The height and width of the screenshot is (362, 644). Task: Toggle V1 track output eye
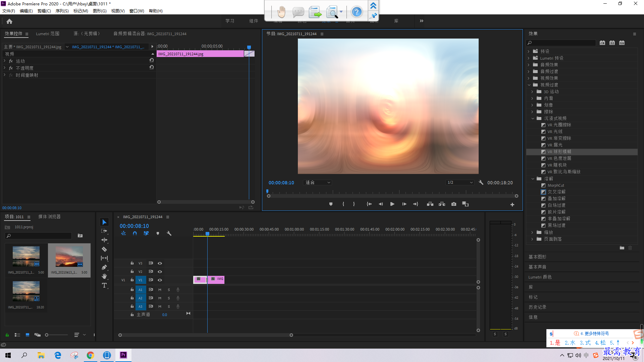pos(160,280)
